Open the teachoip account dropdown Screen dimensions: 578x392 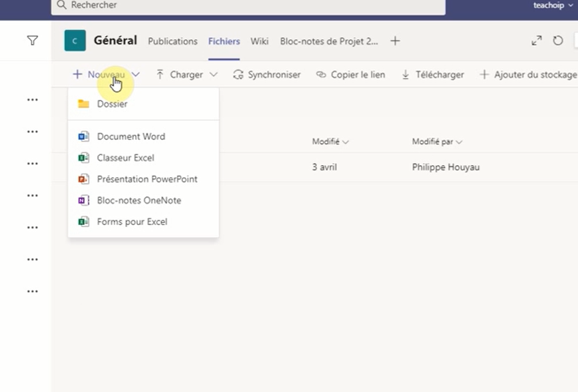coord(553,5)
